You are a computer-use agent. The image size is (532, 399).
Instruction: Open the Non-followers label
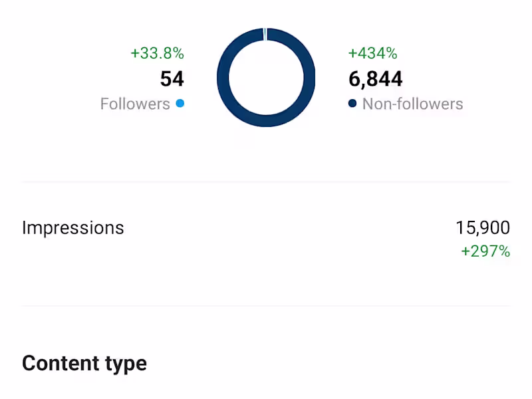coord(412,104)
